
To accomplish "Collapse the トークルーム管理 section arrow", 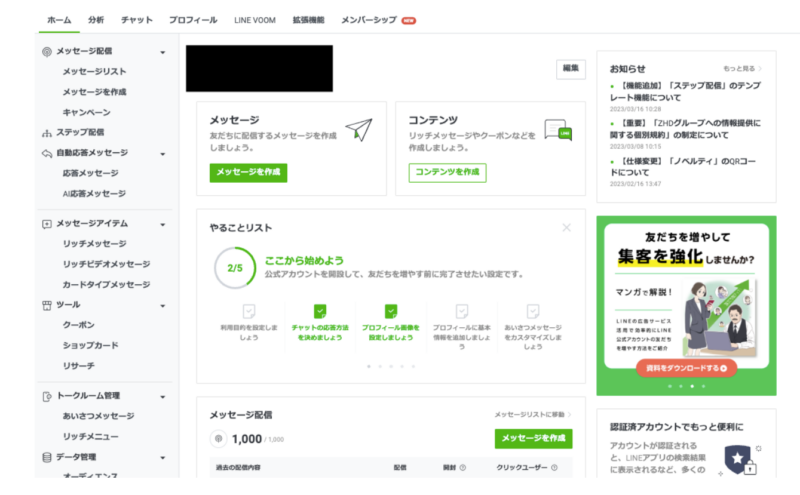I will [x=163, y=397].
